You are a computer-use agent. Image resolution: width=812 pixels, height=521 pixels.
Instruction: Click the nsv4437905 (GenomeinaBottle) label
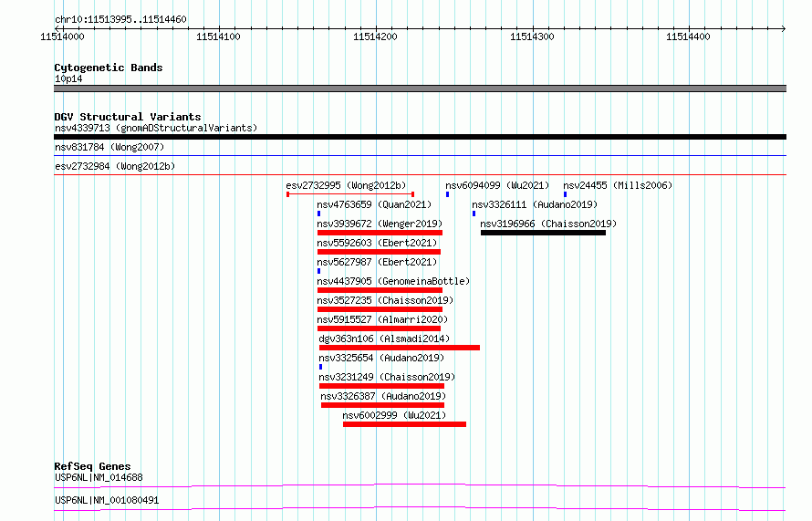(393, 281)
